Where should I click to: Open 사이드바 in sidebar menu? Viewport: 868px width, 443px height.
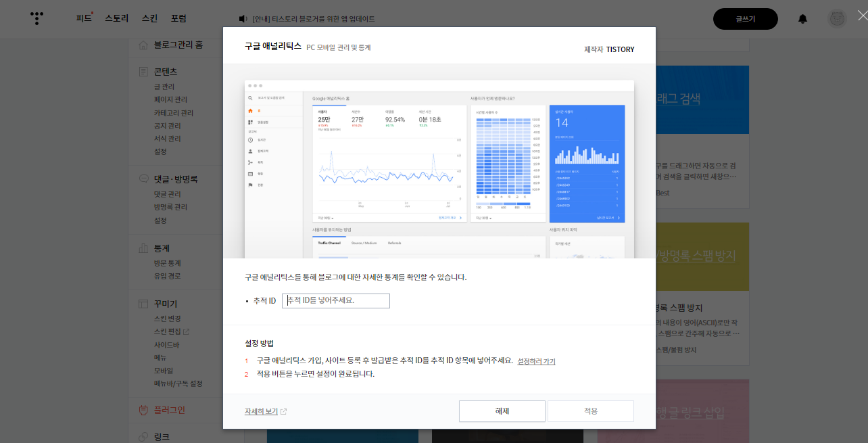[x=166, y=345]
